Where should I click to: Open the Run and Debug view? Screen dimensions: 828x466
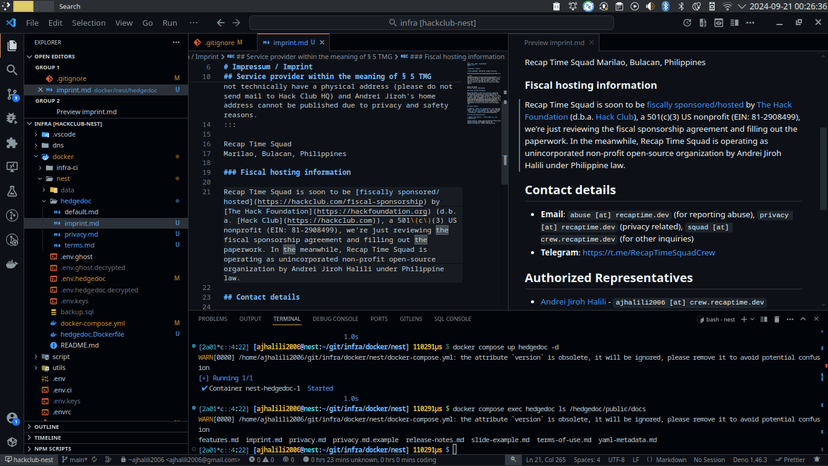point(12,119)
